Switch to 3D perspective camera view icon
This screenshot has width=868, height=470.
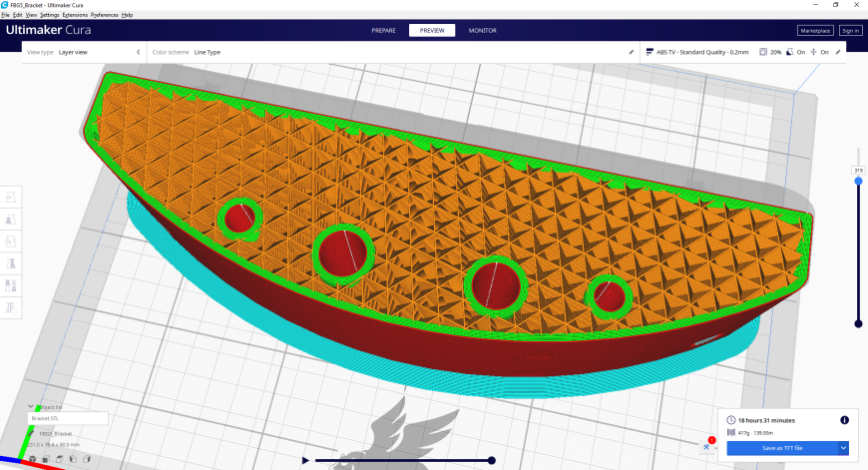coord(33,459)
